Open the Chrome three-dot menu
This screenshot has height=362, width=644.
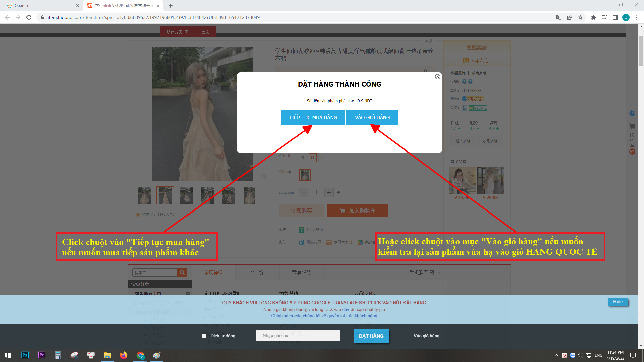(637, 17)
